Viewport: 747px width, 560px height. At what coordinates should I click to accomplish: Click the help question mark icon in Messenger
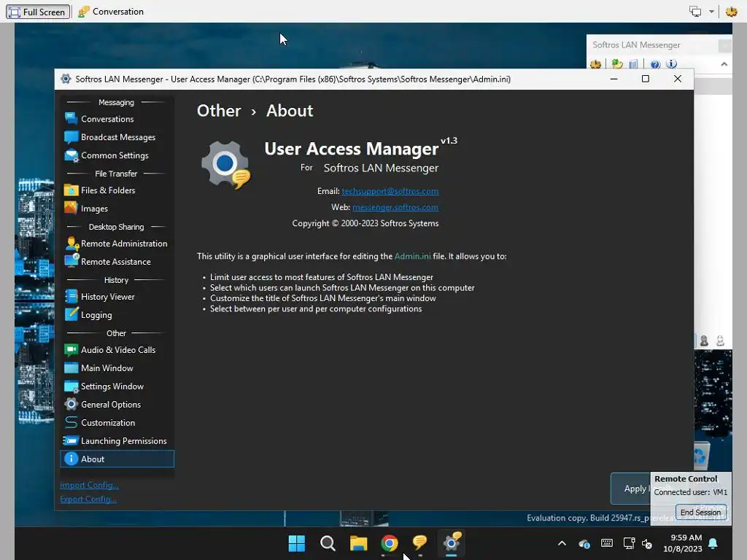655,64
